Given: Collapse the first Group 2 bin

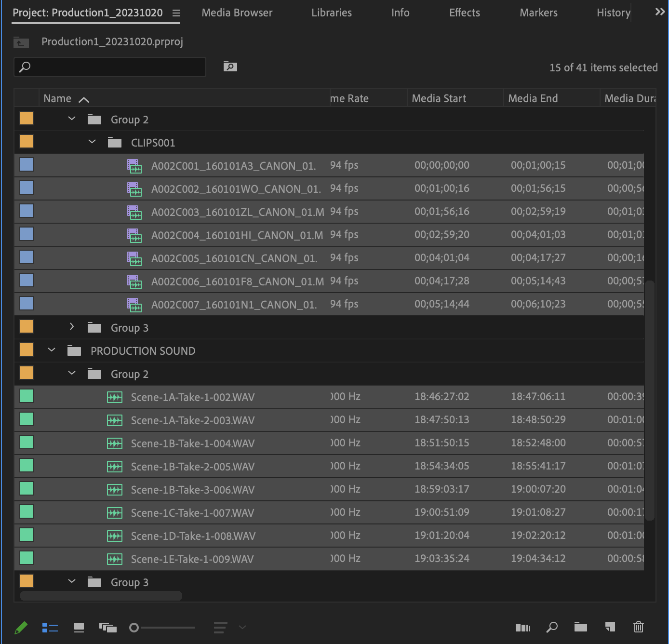Looking at the screenshot, I should tap(72, 119).
